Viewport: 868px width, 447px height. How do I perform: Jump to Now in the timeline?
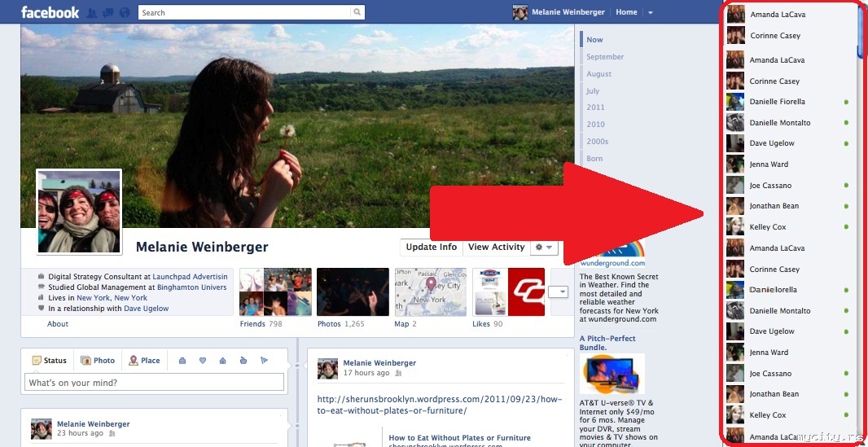(x=594, y=40)
